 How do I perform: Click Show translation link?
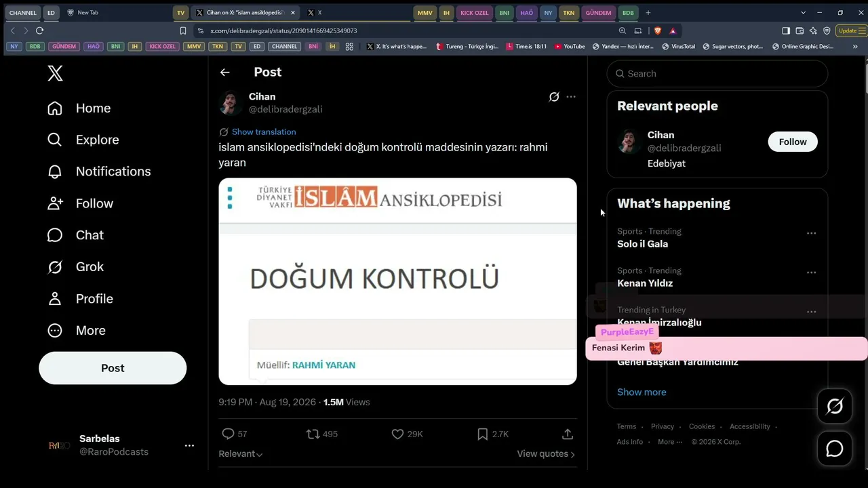point(264,132)
